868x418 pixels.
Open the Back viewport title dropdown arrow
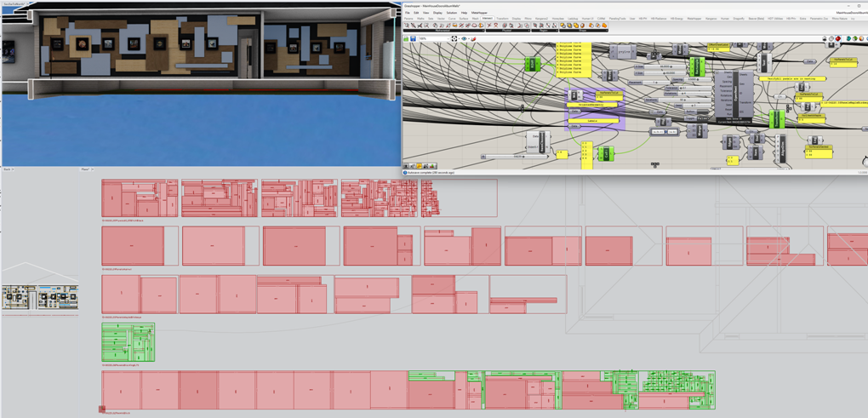pos(13,169)
